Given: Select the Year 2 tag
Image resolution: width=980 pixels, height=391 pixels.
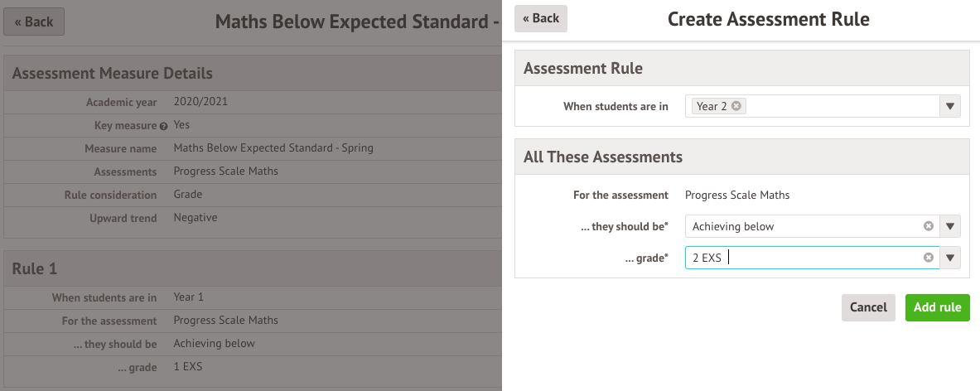Looking at the screenshot, I should pyautogui.click(x=711, y=106).
